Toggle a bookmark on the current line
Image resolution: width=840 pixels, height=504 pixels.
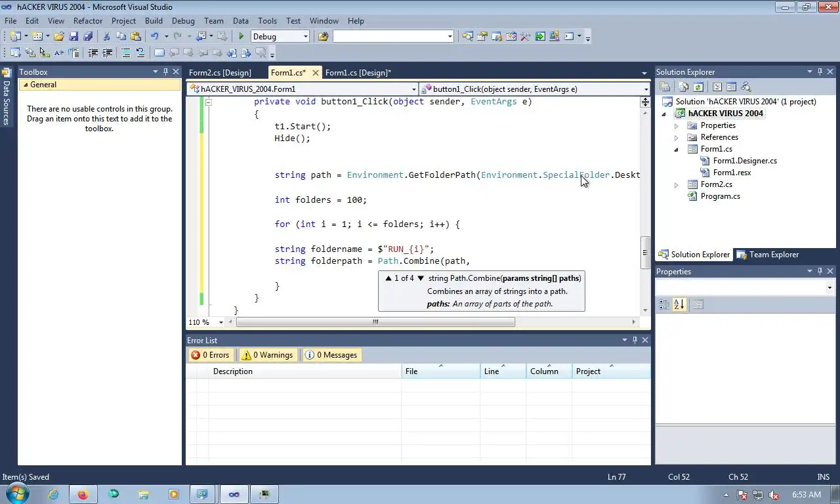159,52
